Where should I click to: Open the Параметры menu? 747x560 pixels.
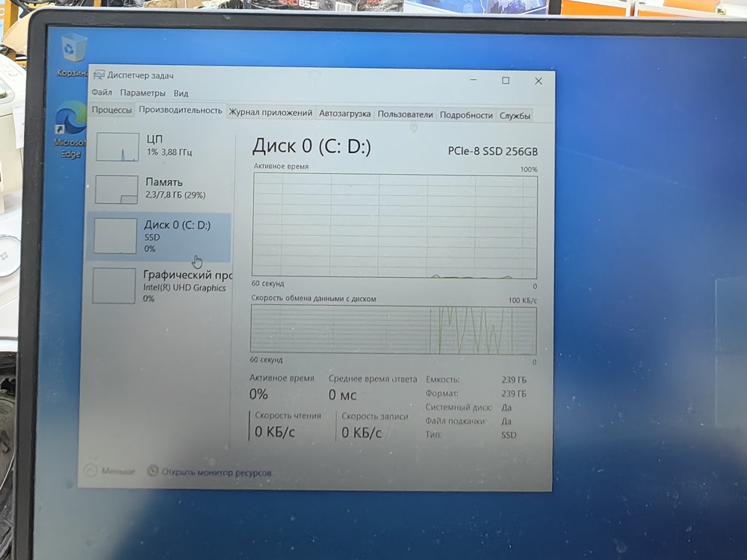point(143,93)
